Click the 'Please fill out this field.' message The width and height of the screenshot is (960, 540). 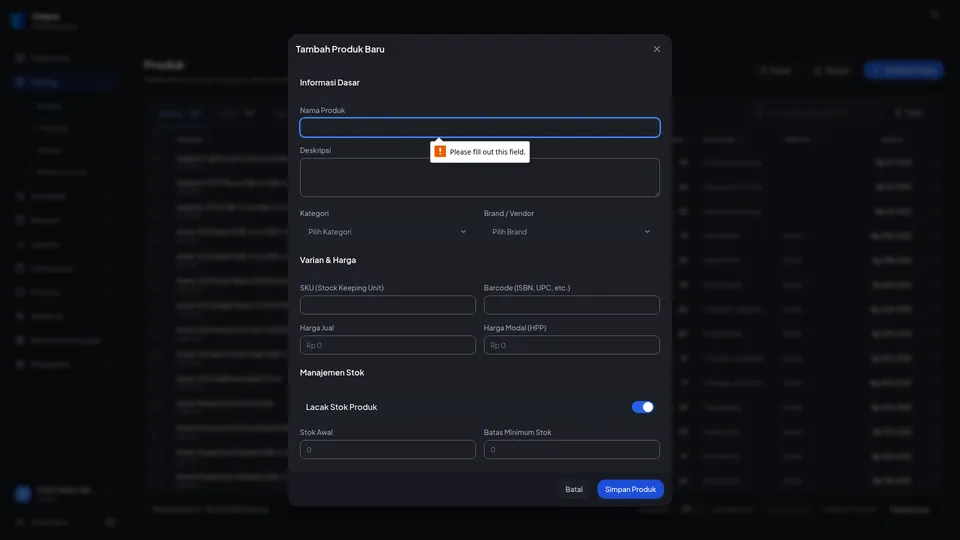pos(487,152)
